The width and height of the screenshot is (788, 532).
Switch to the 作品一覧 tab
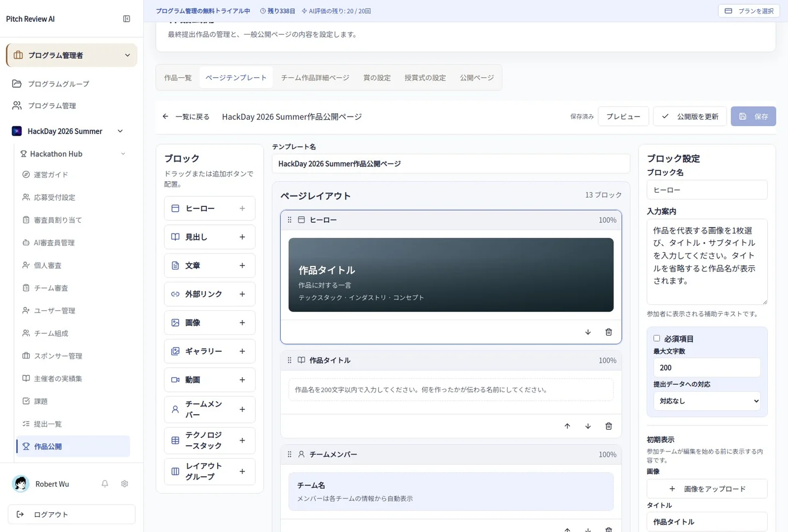point(178,78)
